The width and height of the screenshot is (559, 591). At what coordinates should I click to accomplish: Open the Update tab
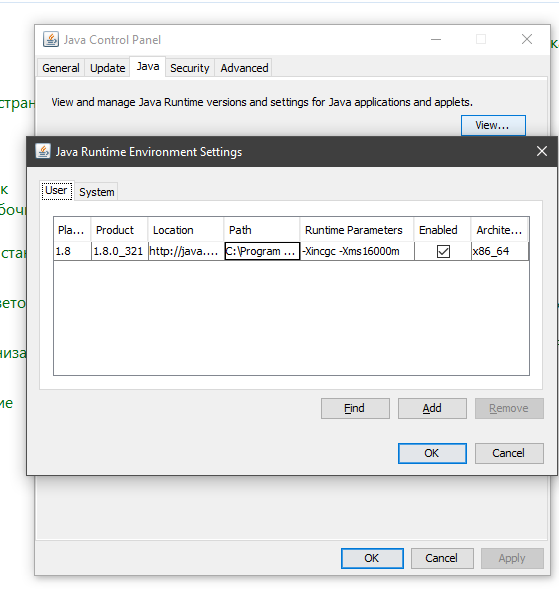tap(107, 68)
